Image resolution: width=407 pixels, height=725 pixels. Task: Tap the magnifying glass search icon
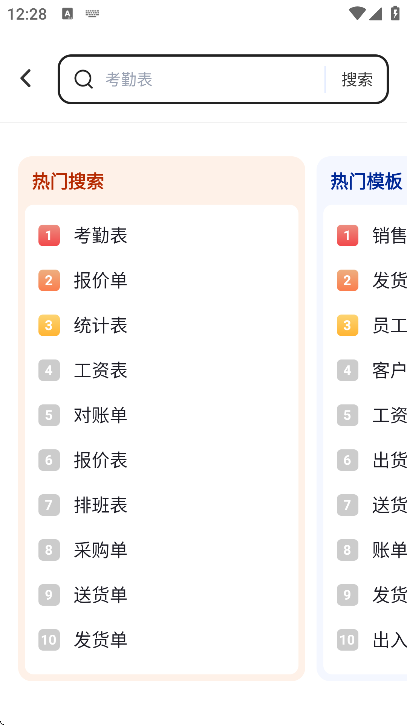tap(83, 79)
